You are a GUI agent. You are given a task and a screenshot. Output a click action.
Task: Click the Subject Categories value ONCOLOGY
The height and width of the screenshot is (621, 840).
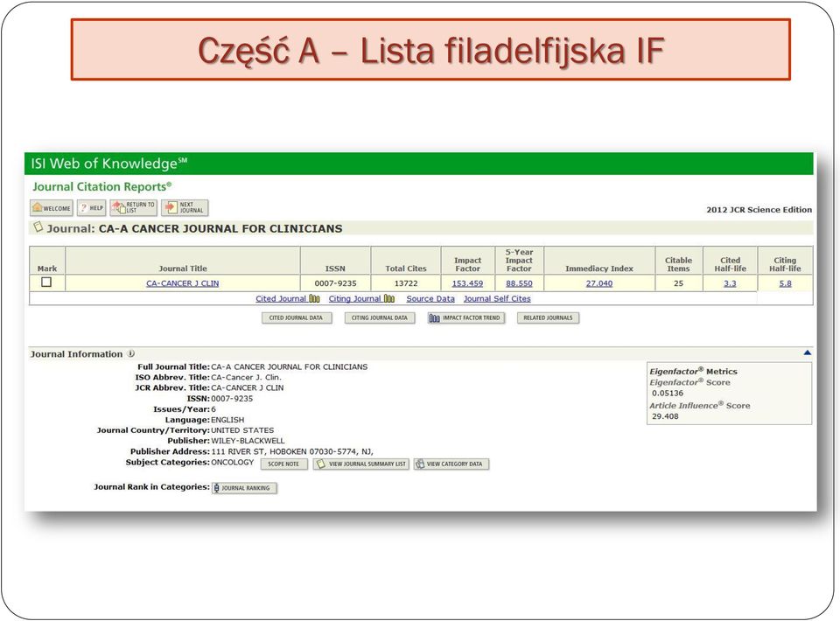coord(233,462)
